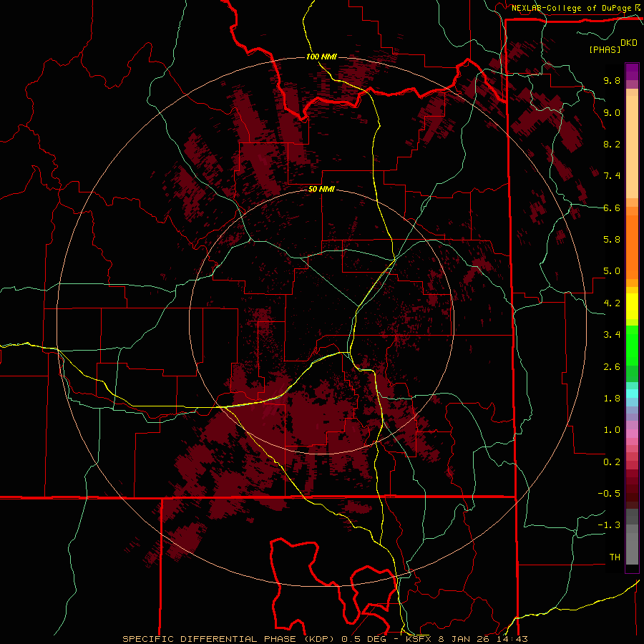Click the 1.8 scale value
Image resolution: width=644 pixels, height=644 pixels.
612,399
